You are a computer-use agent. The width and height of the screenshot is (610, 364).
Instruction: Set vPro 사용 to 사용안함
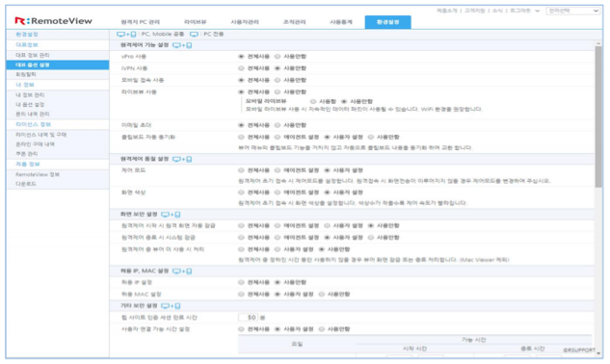(x=278, y=57)
